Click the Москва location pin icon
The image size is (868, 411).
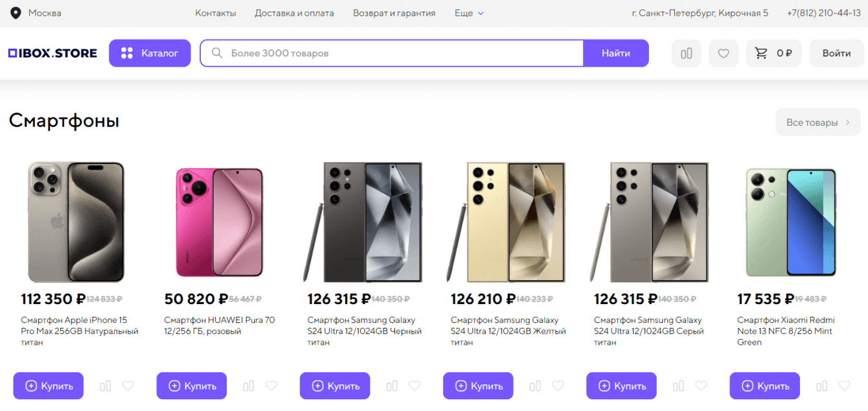(16, 13)
